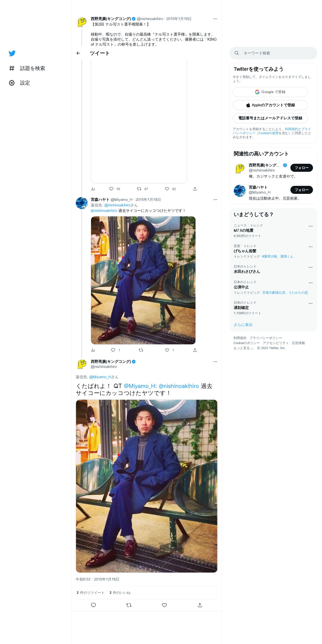Image resolution: width=322 pixels, height=644 pixels.
Task: Sign up with Google で登録 button
Action: pyautogui.click(x=270, y=92)
